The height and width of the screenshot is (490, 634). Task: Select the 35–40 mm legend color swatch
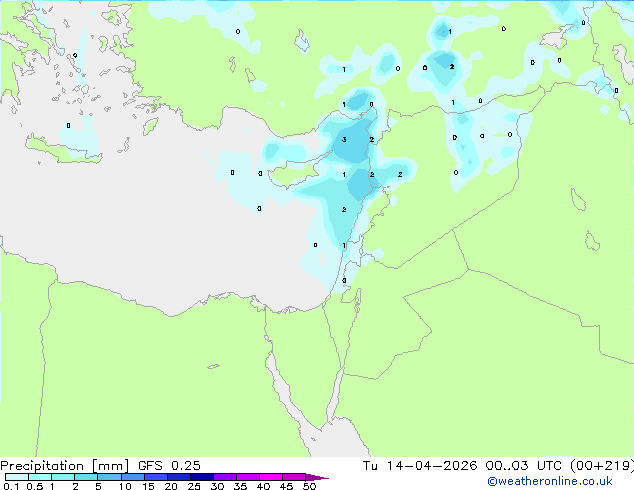tap(248, 477)
